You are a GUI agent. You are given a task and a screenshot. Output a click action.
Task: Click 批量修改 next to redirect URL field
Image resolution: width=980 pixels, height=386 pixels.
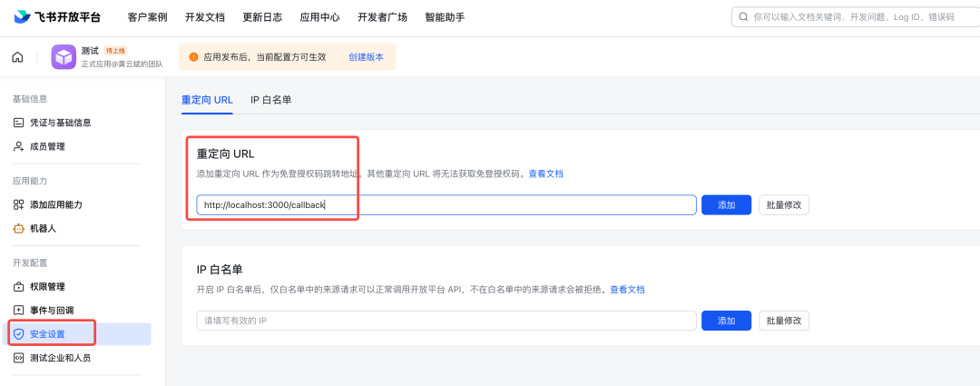(784, 204)
